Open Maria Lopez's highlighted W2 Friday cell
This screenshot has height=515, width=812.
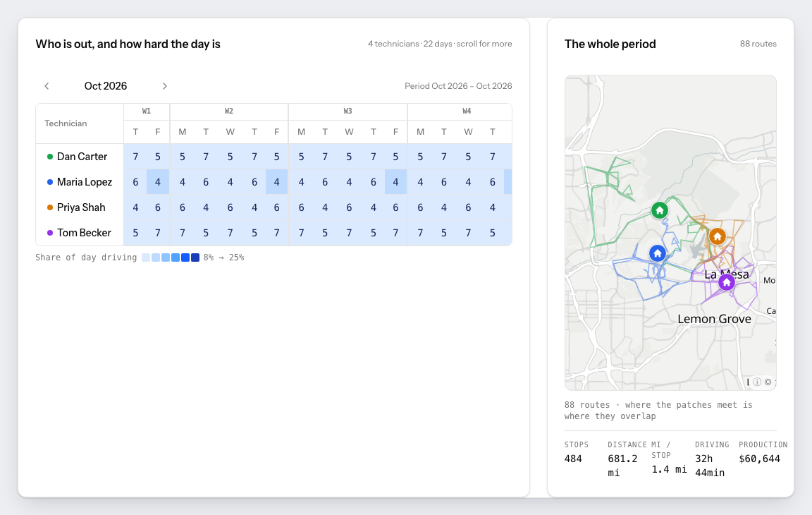click(276, 182)
